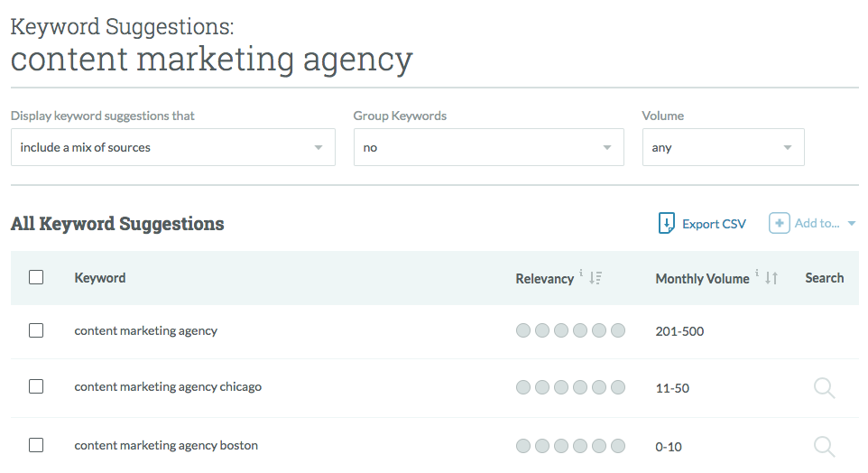Check the content marketing agency row

(x=36, y=330)
